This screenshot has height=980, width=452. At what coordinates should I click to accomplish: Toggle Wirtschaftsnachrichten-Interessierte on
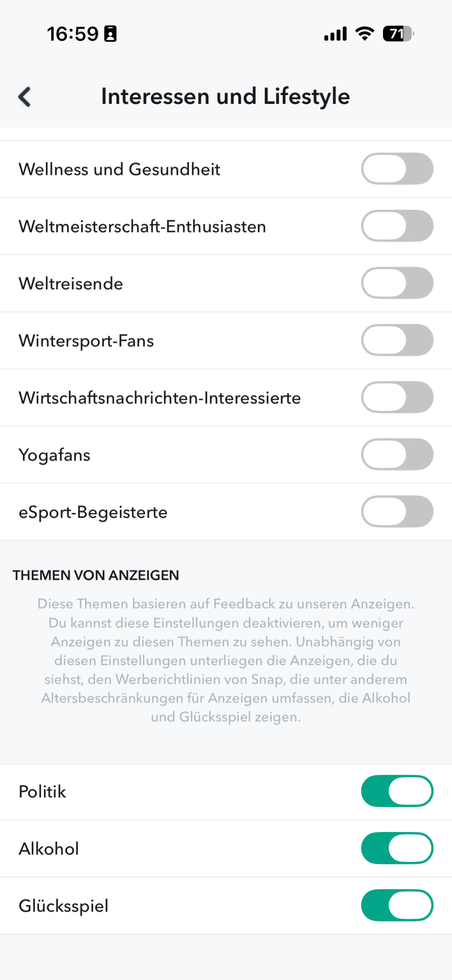[x=397, y=397]
